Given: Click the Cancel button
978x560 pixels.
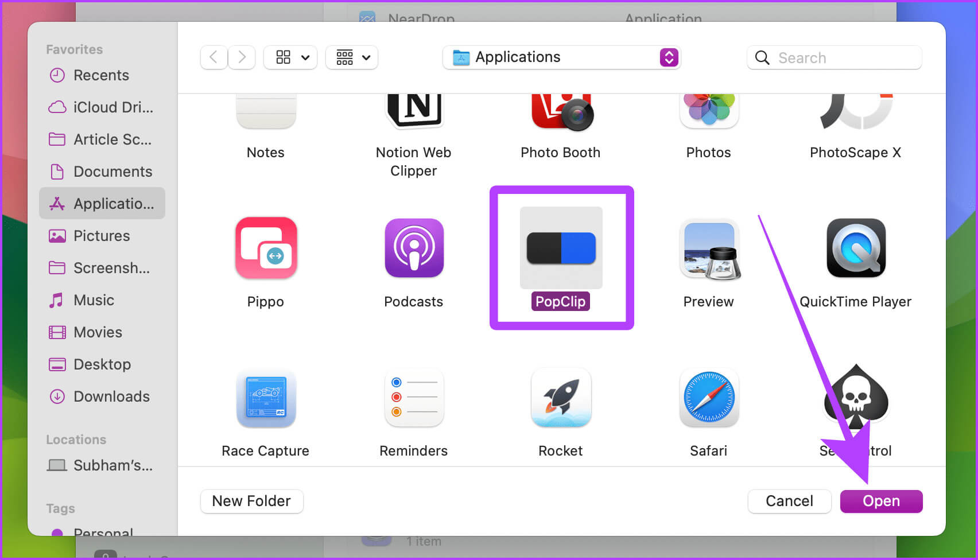Looking at the screenshot, I should pyautogui.click(x=790, y=501).
